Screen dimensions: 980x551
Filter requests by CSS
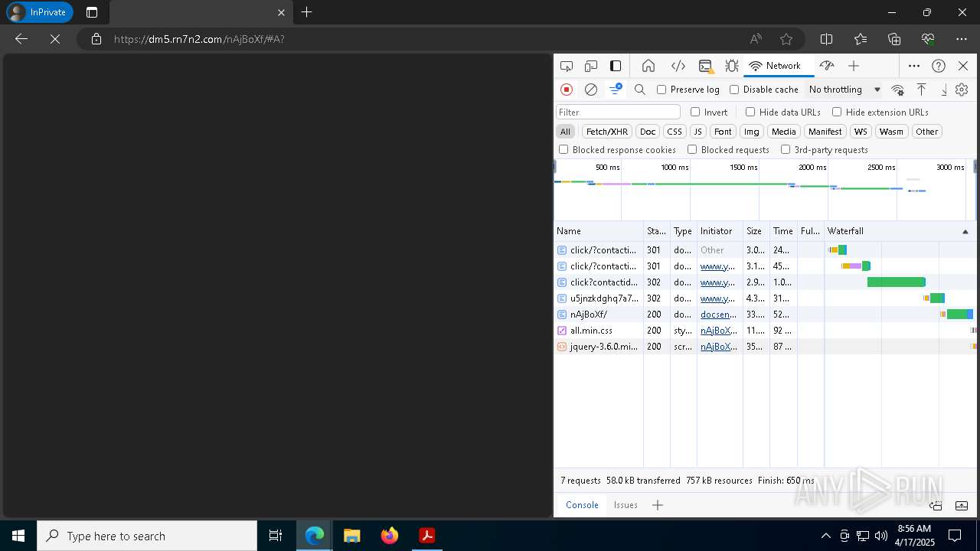674,132
